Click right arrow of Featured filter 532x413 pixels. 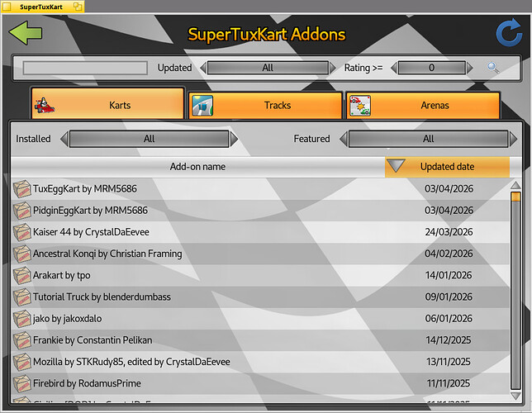coord(513,139)
